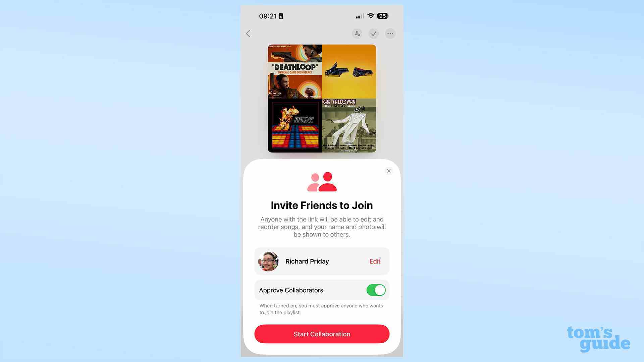The height and width of the screenshot is (362, 644).
Task: Tap the back arrow navigation icon
Action: [x=249, y=34]
